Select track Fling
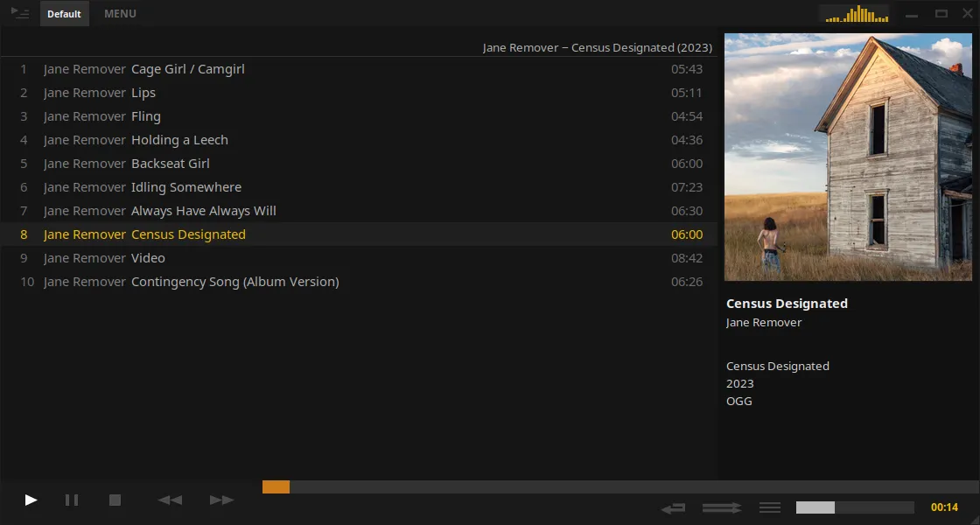The height and width of the screenshot is (525, 980). click(x=359, y=116)
